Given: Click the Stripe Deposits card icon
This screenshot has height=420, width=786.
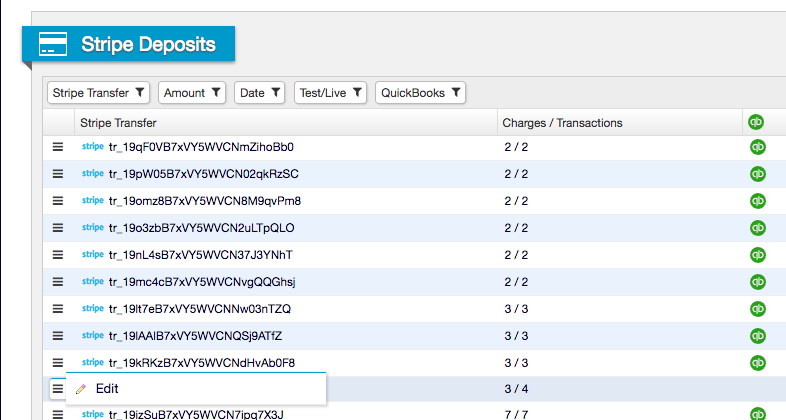Looking at the screenshot, I should click(x=53, y=44).
